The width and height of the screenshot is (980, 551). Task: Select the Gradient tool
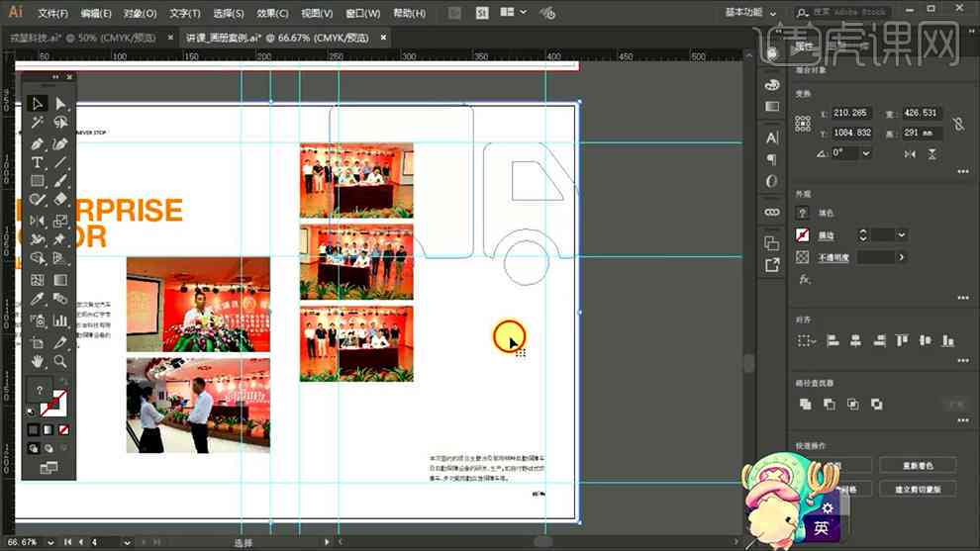coord(60,279)
